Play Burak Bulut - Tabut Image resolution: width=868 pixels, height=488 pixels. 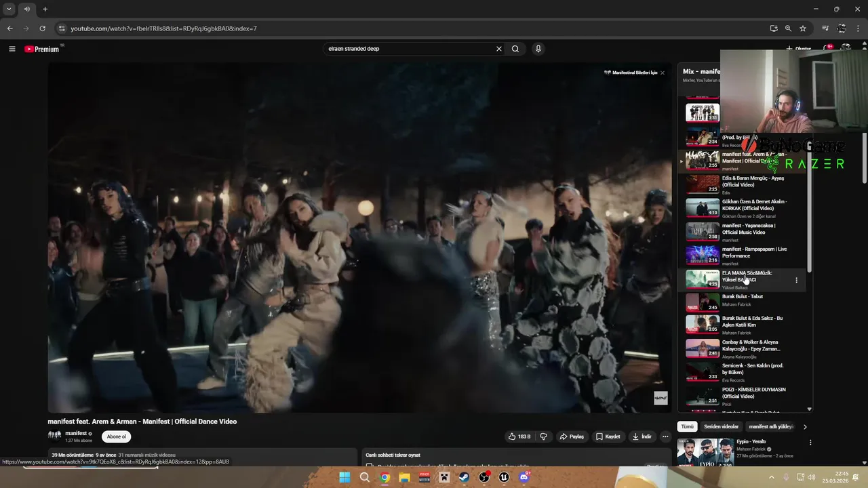coord(743,302)
